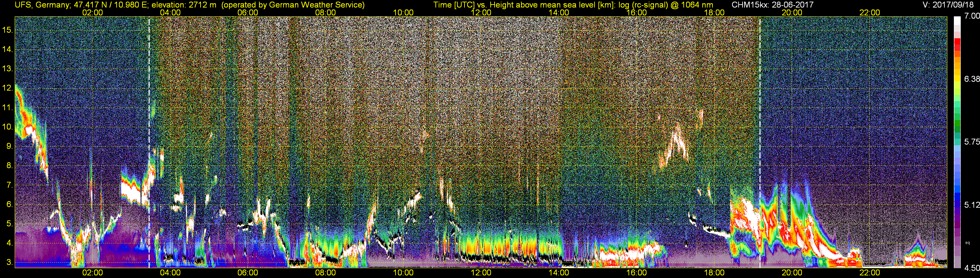Click the 08:00 label on top time axis
This screenshot has width=980, height=278.
[x=326, y=12]
